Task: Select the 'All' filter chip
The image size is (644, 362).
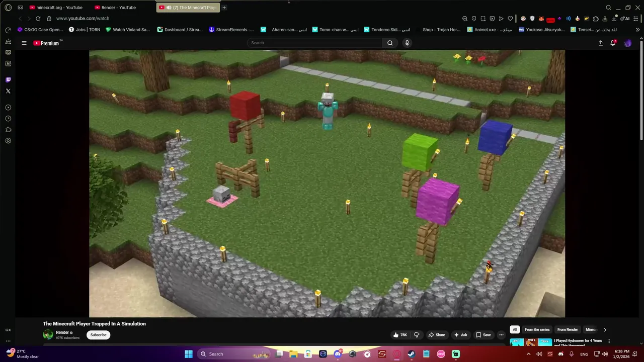Action: tap(515, 329)
